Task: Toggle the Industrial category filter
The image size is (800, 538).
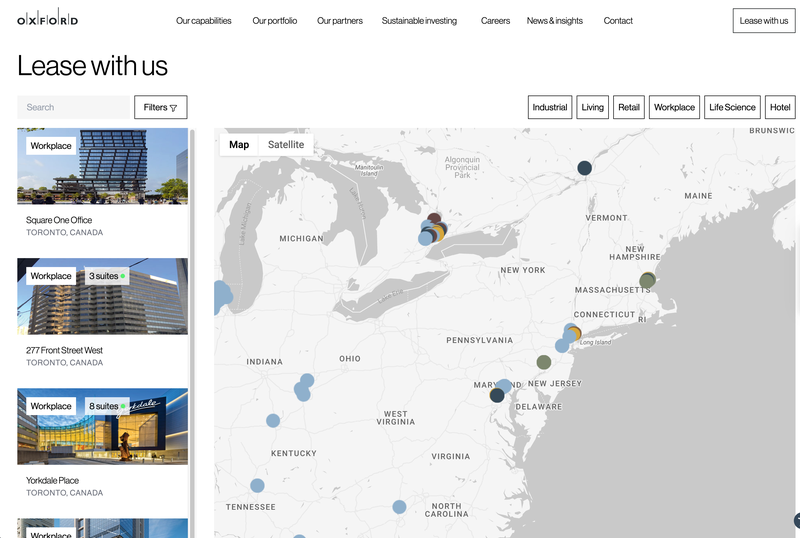Action: coord(550,107)
